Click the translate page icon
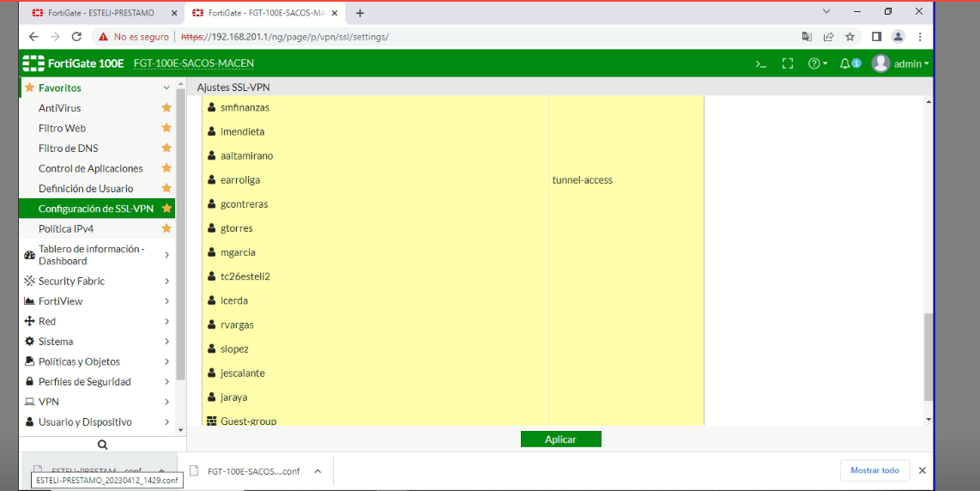This screenshot has width=980, height=491. tap(807, 37)
